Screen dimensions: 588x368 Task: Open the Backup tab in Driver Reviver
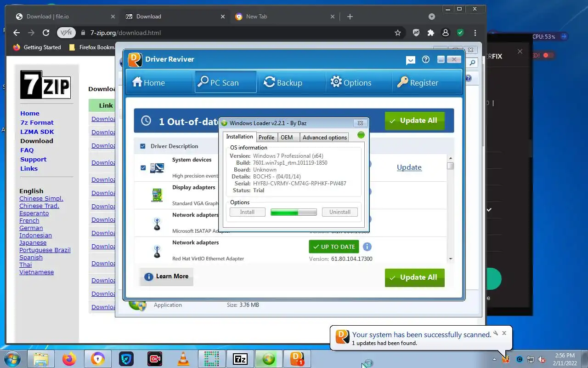click(283, 82)
